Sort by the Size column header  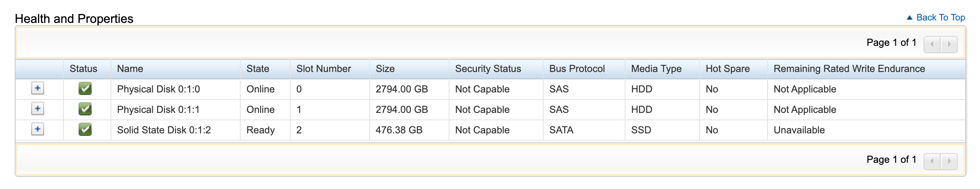[x=385, y=69]
